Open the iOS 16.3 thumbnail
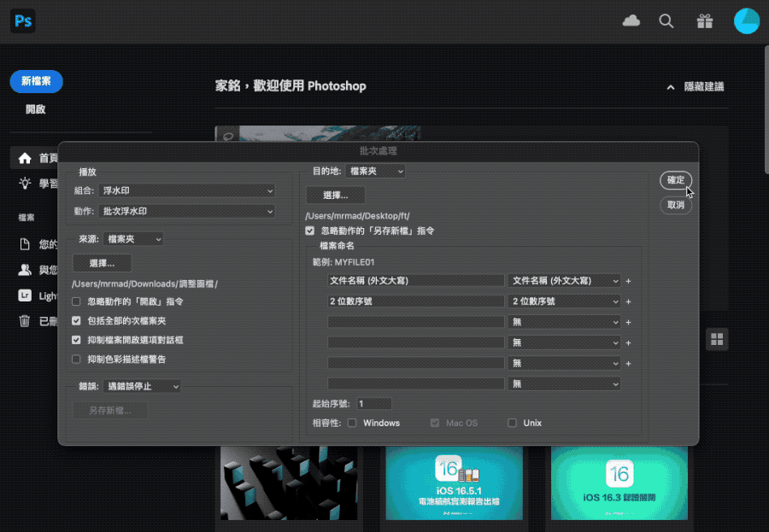This screenshot has height=532, width=769. tap(619, 483)
